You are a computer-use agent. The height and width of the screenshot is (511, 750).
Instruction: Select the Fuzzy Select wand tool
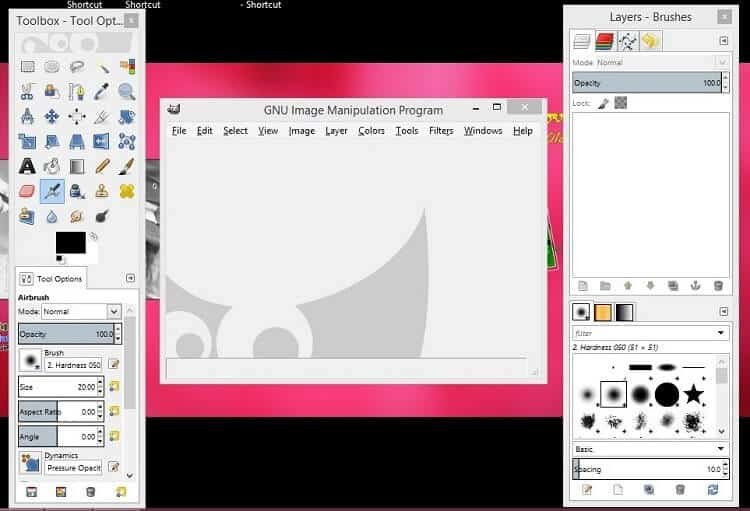pyautogui.click(x=102, y=67)
